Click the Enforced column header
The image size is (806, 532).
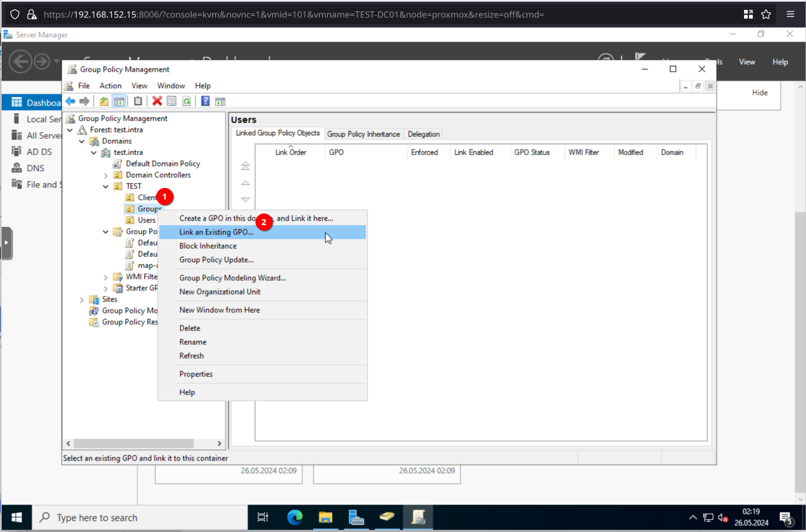[x=428, y=152]
